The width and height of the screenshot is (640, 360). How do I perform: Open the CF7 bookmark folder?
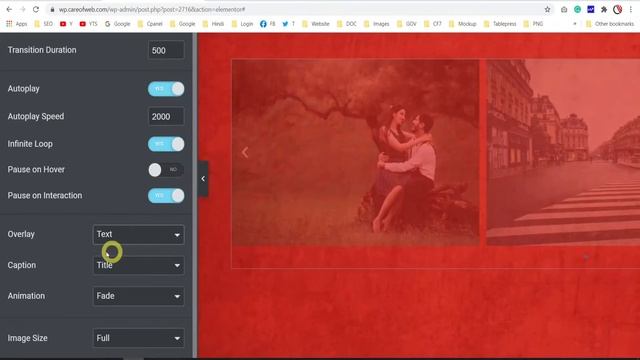pyautogui.click(x=433, y=24)
